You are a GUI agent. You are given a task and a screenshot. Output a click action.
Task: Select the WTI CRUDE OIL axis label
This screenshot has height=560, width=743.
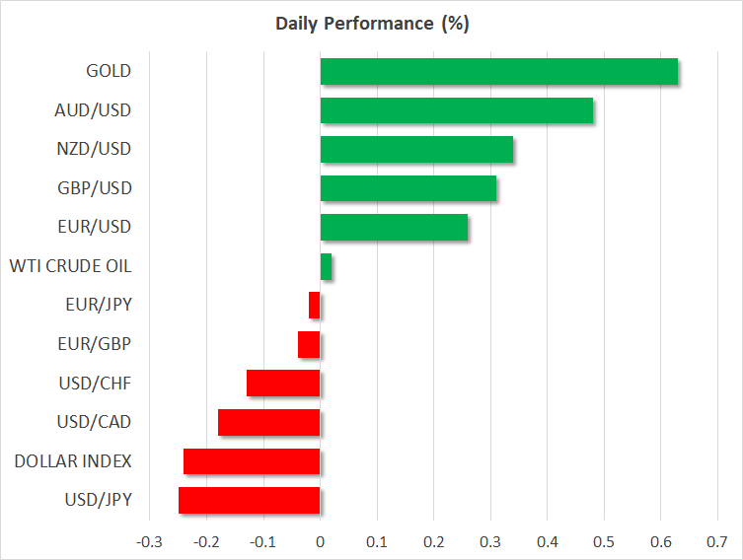tap(70, 266)
